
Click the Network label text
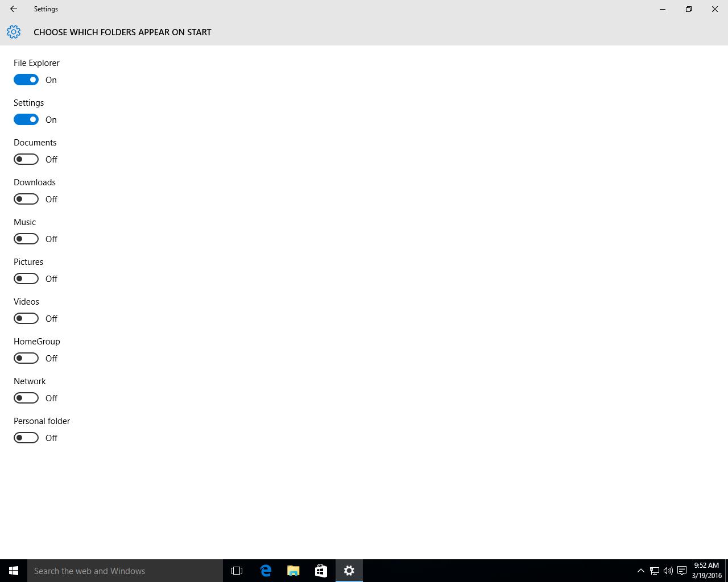[x=30, y=381]
